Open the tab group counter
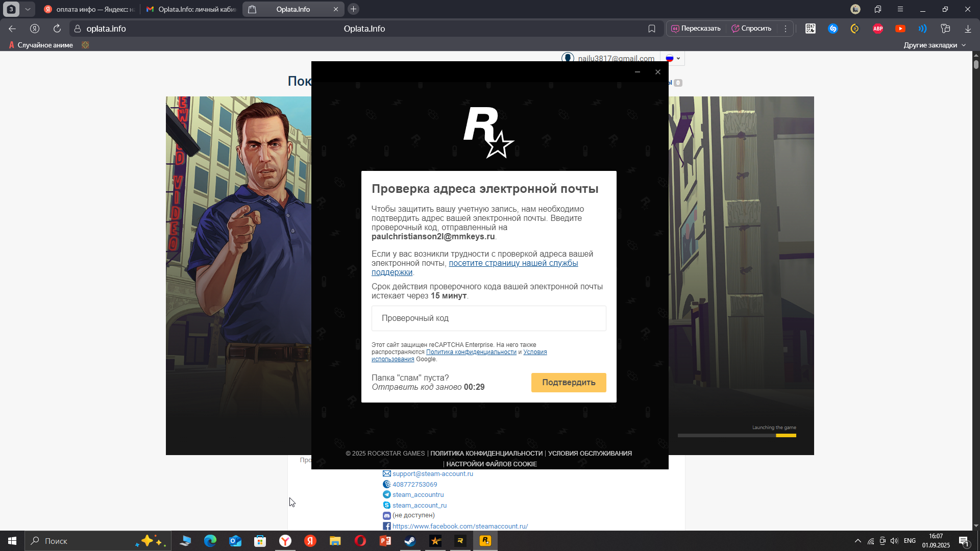Screen dimensions: 980x551 [x=11, y=9]
